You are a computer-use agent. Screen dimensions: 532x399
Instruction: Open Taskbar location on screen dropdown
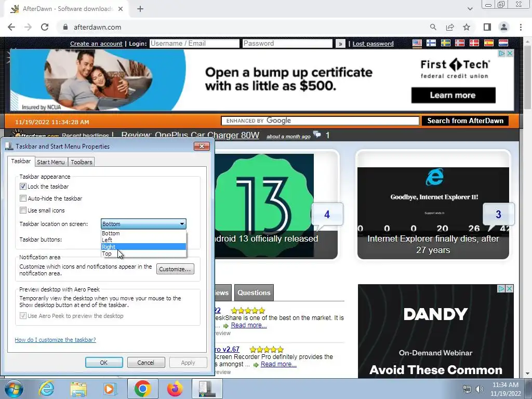pyautogui.click(x=143, y=223)
